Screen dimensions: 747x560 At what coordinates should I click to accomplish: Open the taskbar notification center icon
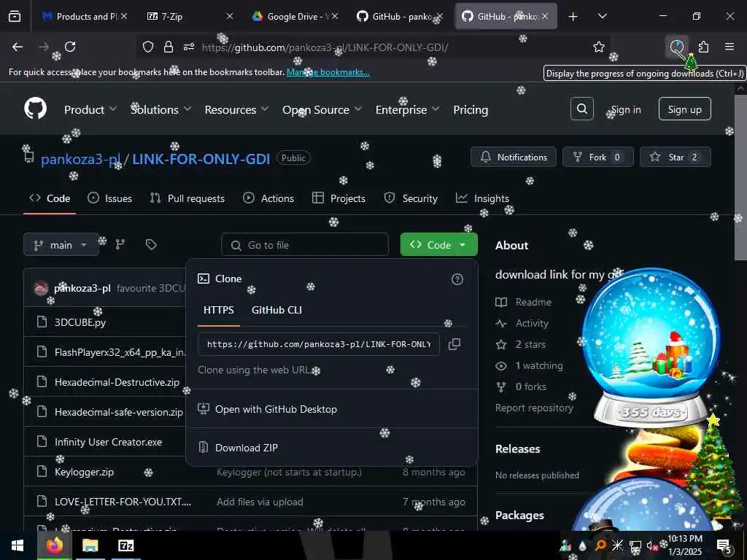724,546
